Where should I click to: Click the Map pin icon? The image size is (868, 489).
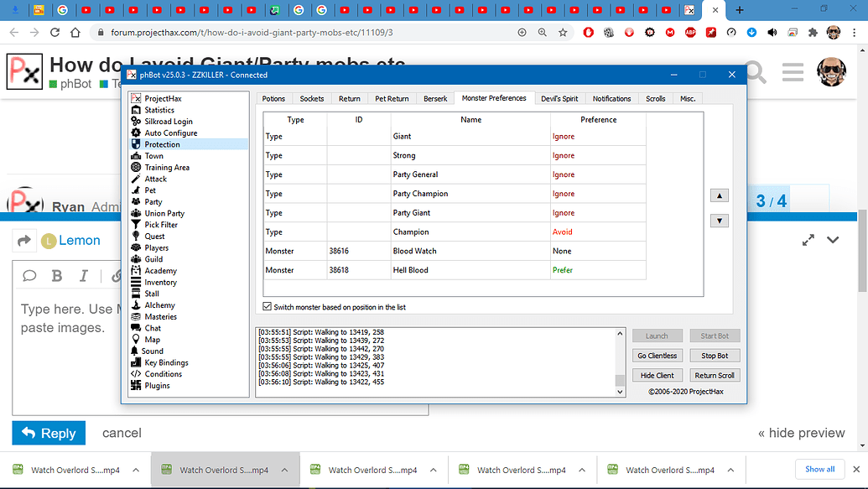point(136,340)
